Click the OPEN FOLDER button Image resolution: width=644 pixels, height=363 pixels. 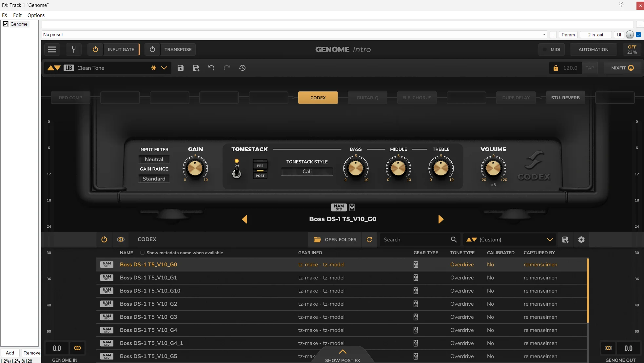[x=335, y=239]
